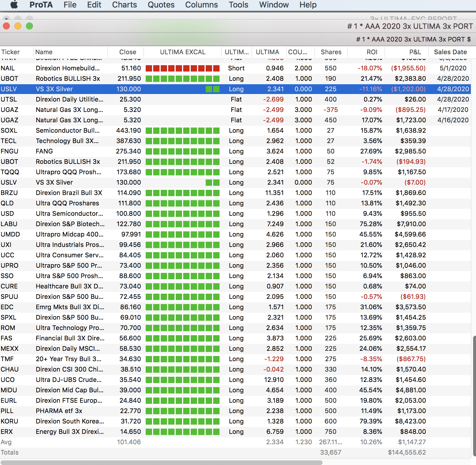This screenshot has width=476, height=465.
Task: Click the Avg ROI value 10.26%
Action: [x=371, y=442]
